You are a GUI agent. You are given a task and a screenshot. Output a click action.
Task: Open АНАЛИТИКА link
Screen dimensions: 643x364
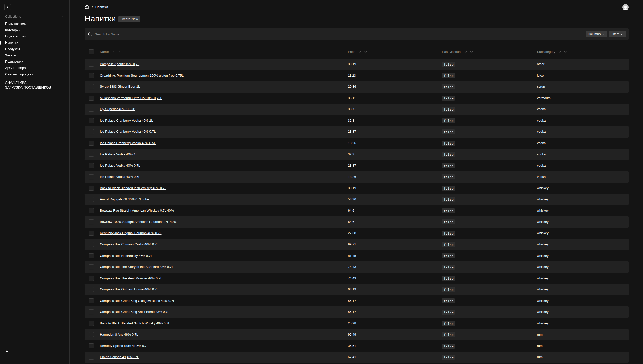(16, 82)
